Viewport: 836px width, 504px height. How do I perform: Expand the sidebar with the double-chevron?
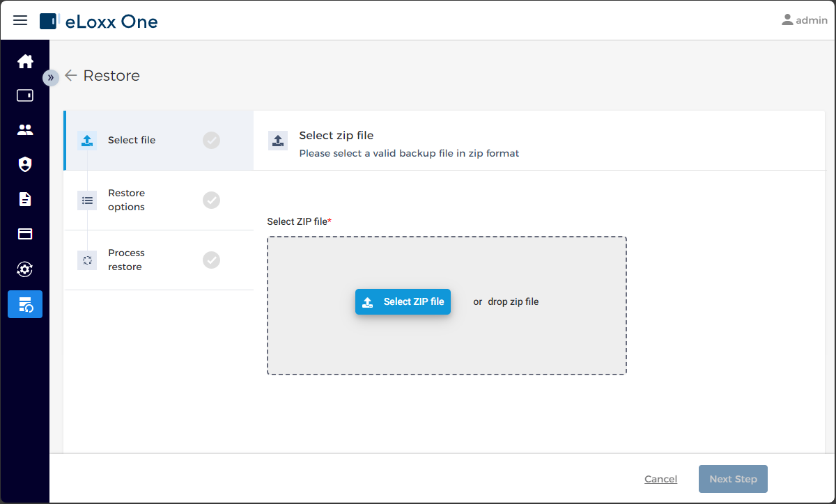pyautogui.click(x=51, y=77)
